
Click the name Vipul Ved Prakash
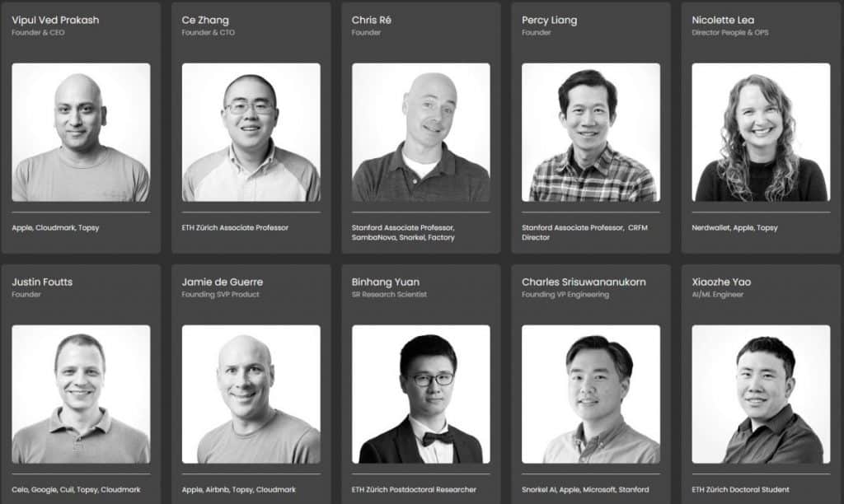click(x=55, y=20)
